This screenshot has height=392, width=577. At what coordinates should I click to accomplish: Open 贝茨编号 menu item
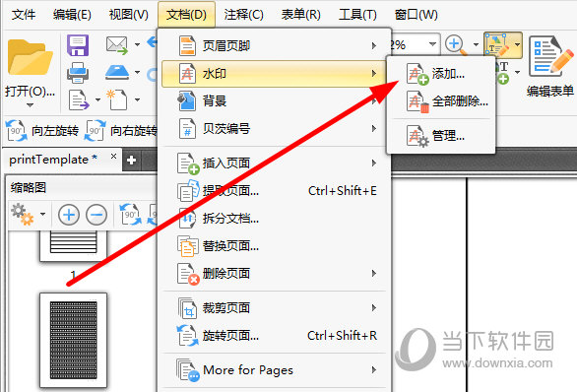tap(274, 128)
